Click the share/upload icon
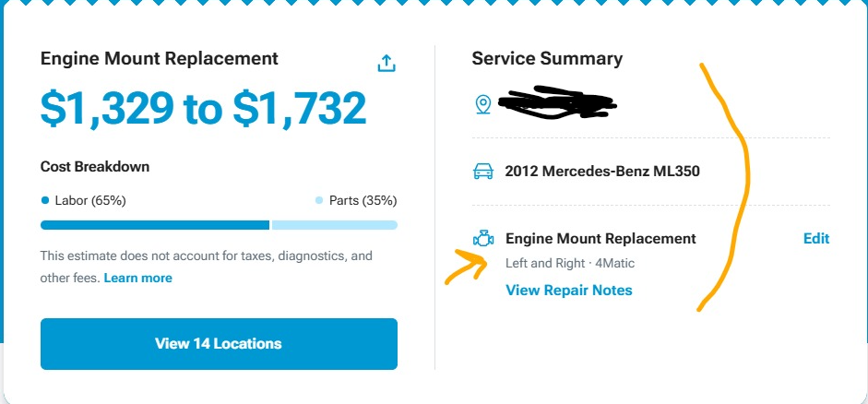The width and height of the screenshot is (868, 404). [386, 63]
